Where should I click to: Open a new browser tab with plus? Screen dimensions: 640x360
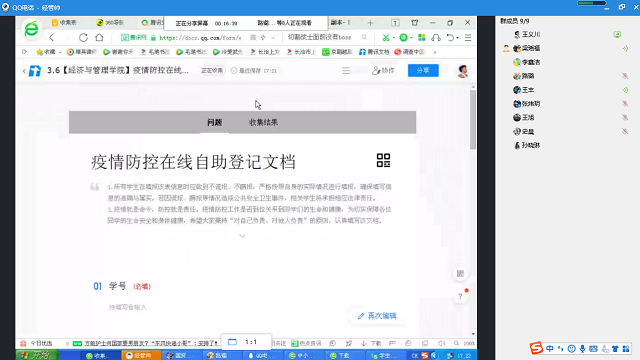[370, 23]
